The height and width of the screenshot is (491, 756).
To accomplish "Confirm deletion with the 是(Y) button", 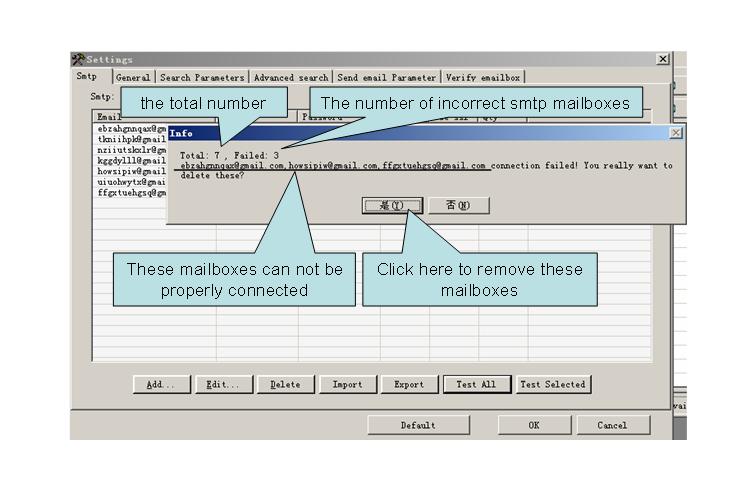I will [x=391, y=205].
